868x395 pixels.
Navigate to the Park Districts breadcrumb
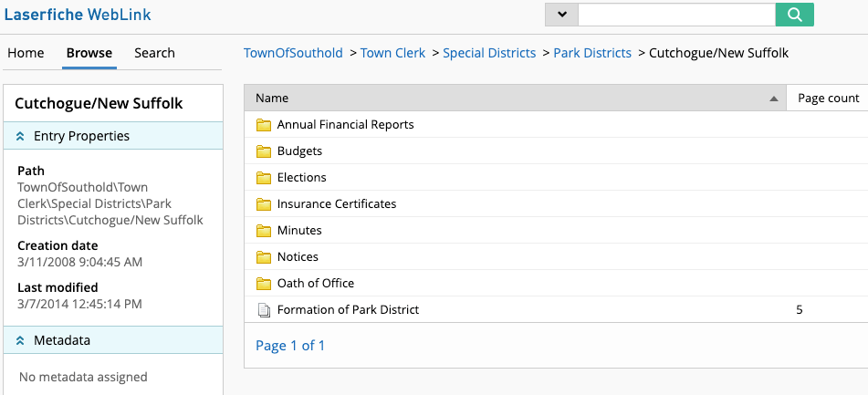point(592,53)
